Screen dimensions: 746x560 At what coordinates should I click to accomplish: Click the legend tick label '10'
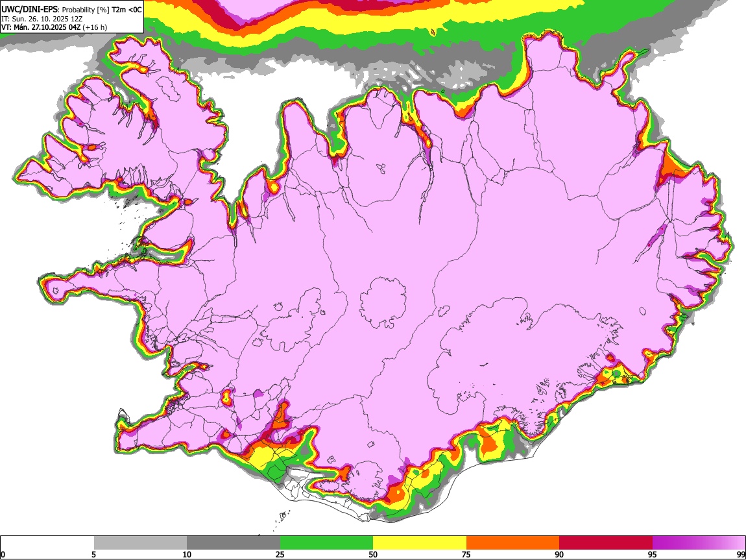[x=187, y=555]
